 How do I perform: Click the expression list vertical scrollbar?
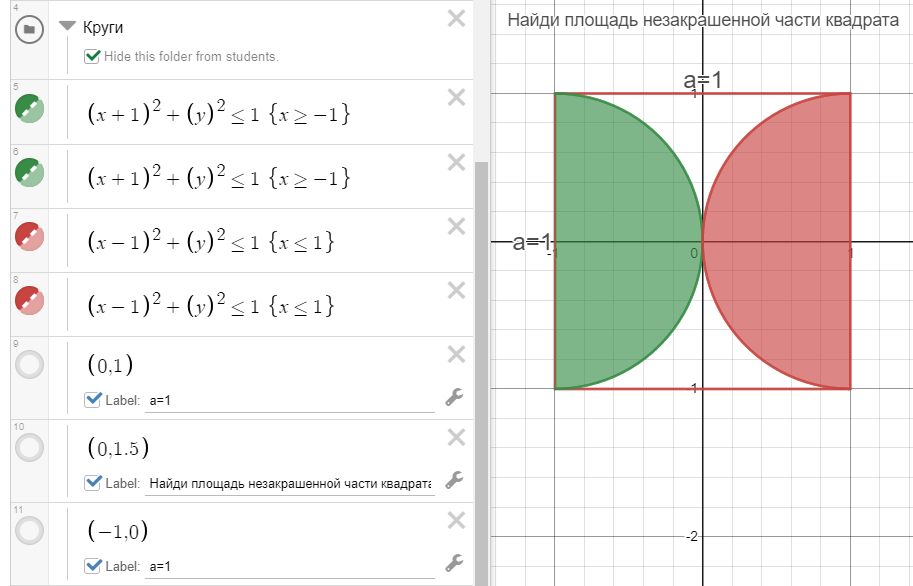coord(482,373)
